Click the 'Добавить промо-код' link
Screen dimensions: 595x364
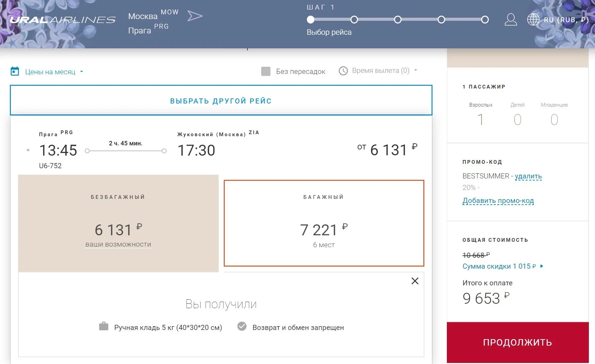tap(498, 201)
